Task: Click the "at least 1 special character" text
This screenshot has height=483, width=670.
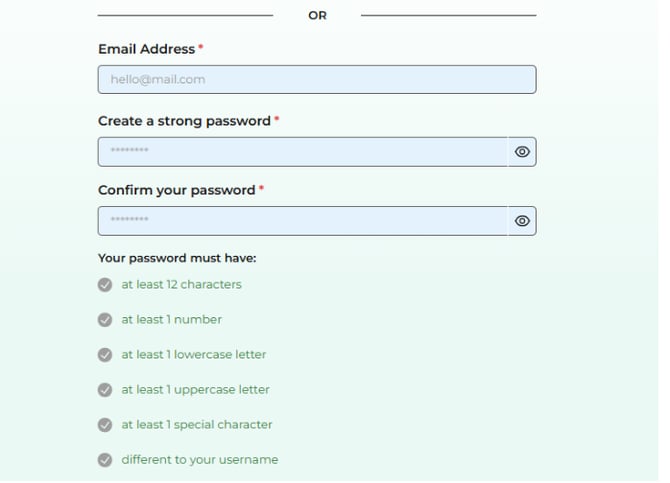Action: pyautogui.click(x=197, y=425)
